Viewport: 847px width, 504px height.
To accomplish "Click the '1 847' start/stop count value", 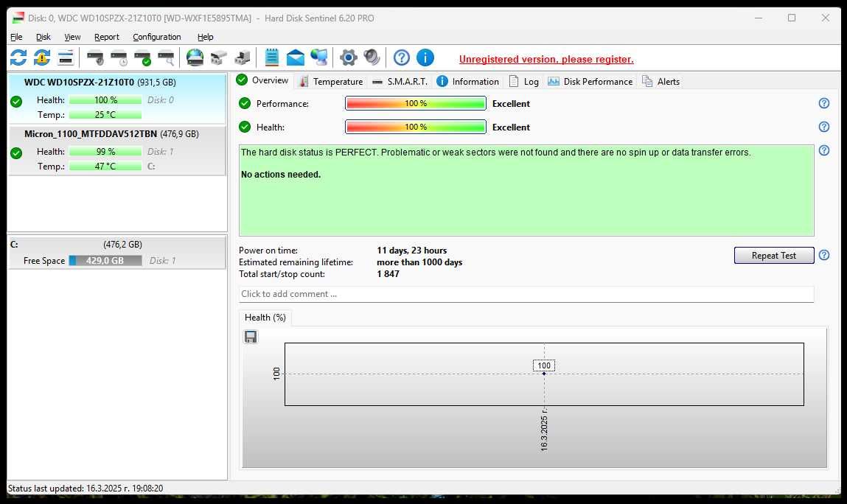I will click(388, 274).
